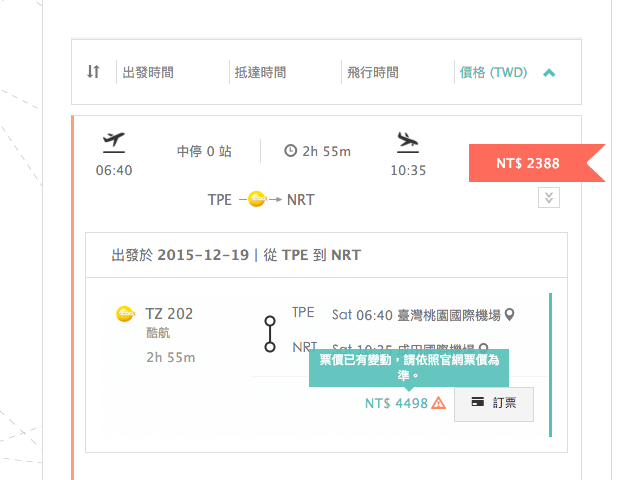Viewport: 640px width, 480px height.
Task: Sort flights by 抵達時間
Action: 260,72
